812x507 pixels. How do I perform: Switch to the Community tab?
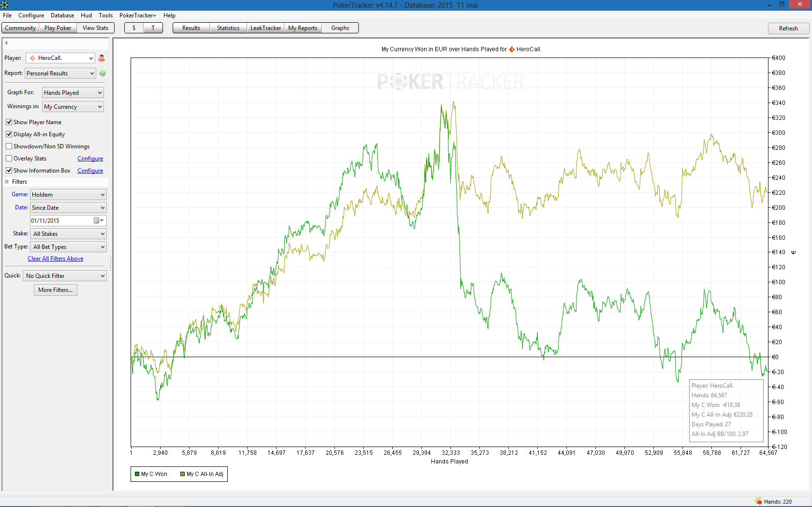tap(20, 28)
